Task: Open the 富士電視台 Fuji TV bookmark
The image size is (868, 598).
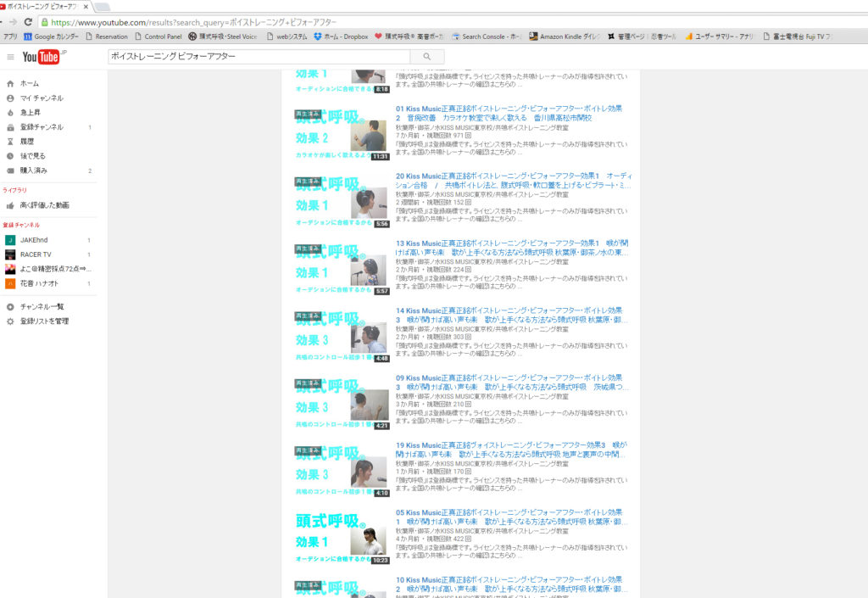Action: 797,36
